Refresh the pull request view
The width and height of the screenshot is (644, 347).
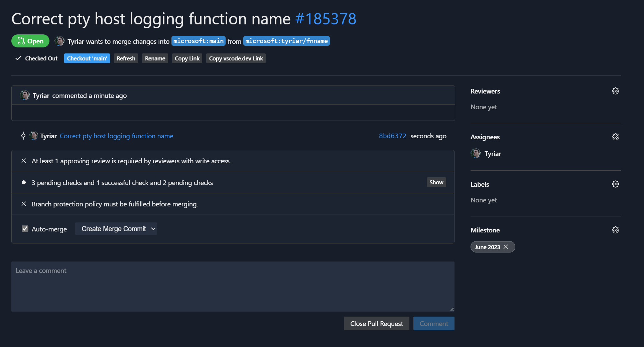pyautogui.click(x=126, y=58)
